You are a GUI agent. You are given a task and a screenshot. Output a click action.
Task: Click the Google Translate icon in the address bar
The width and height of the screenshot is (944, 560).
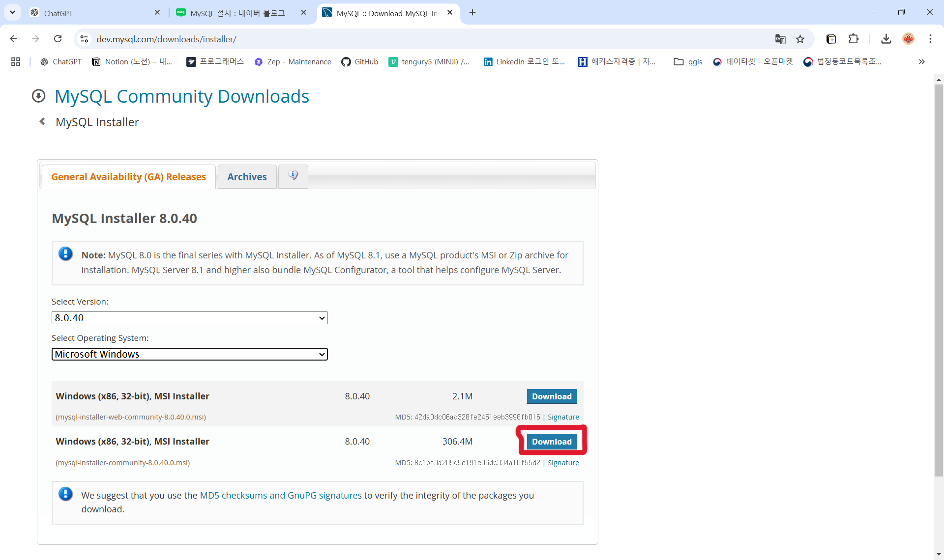click(x=780, y=39)
